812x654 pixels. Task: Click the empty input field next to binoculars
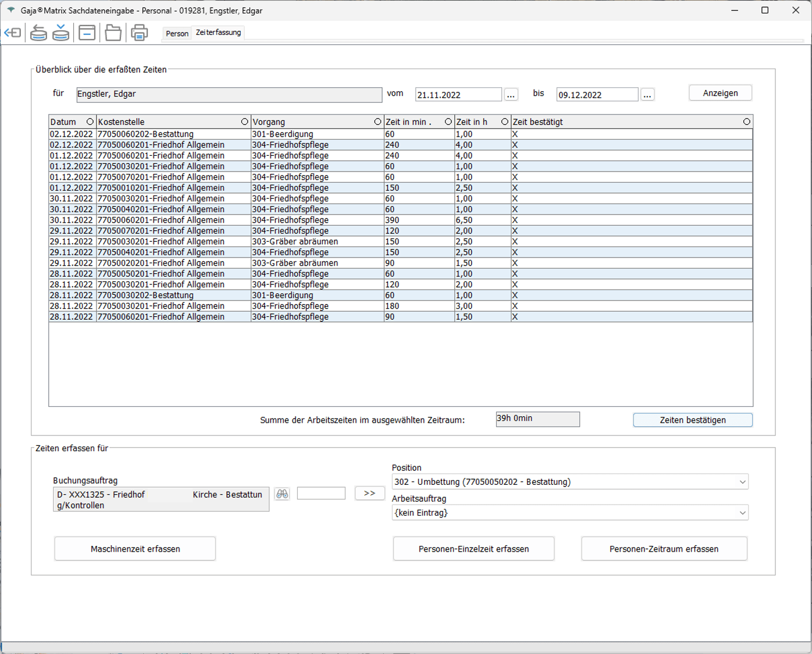(321, 494)
